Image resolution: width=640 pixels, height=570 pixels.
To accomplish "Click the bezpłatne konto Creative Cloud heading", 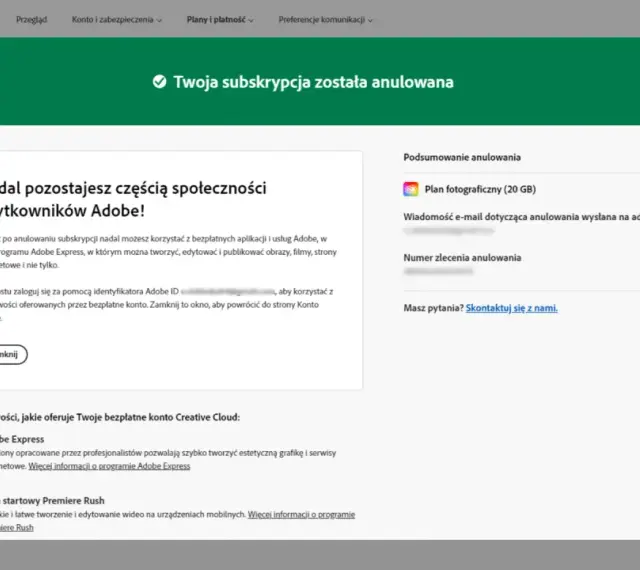I will tap(120, 417).
